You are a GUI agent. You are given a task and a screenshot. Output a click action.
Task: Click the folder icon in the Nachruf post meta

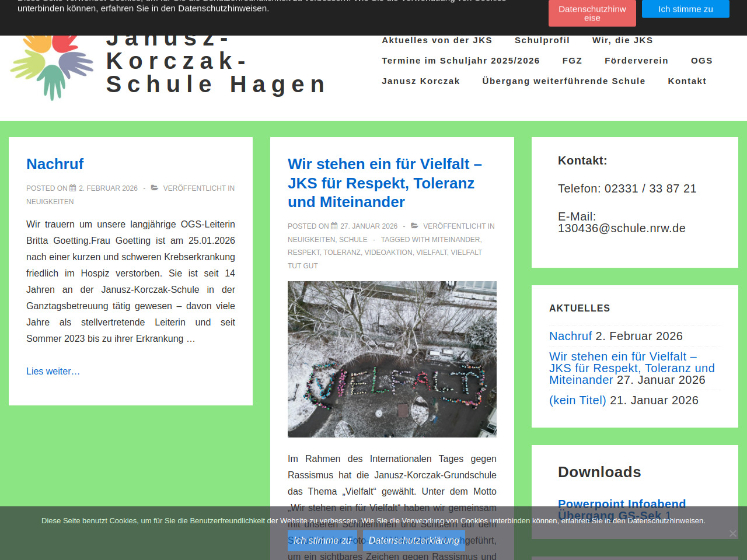click(155, 188)
